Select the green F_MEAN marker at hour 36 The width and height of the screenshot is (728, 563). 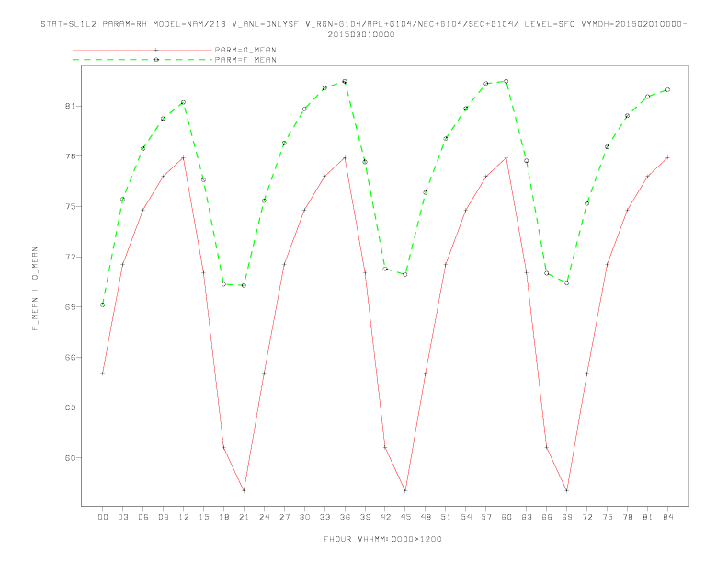345,81
